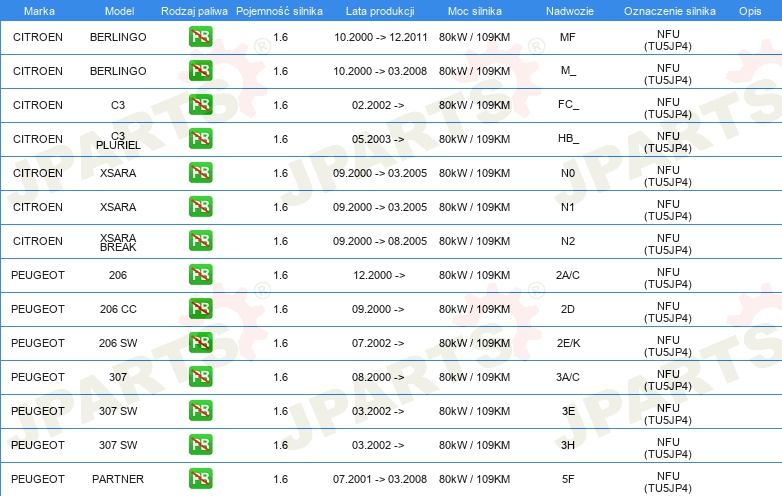Screen dimensions: 782x496
Task: Click the Moc silnika column header
Action: click(x=473, y=10)
